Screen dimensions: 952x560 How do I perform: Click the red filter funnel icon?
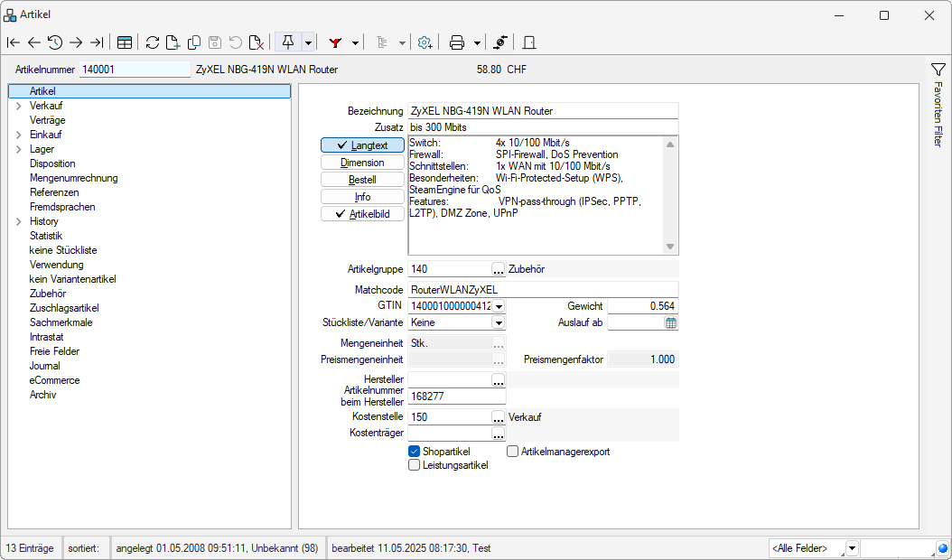(x=335, y=42)
